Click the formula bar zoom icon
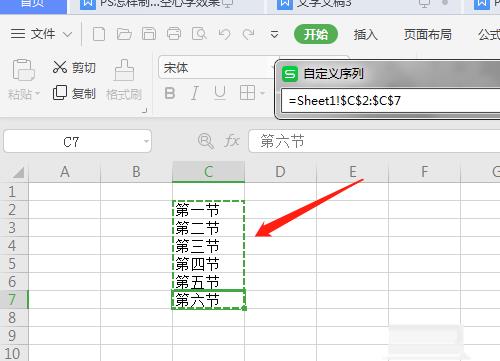Viewport: 500px width, 361px height. pos(206,141)
